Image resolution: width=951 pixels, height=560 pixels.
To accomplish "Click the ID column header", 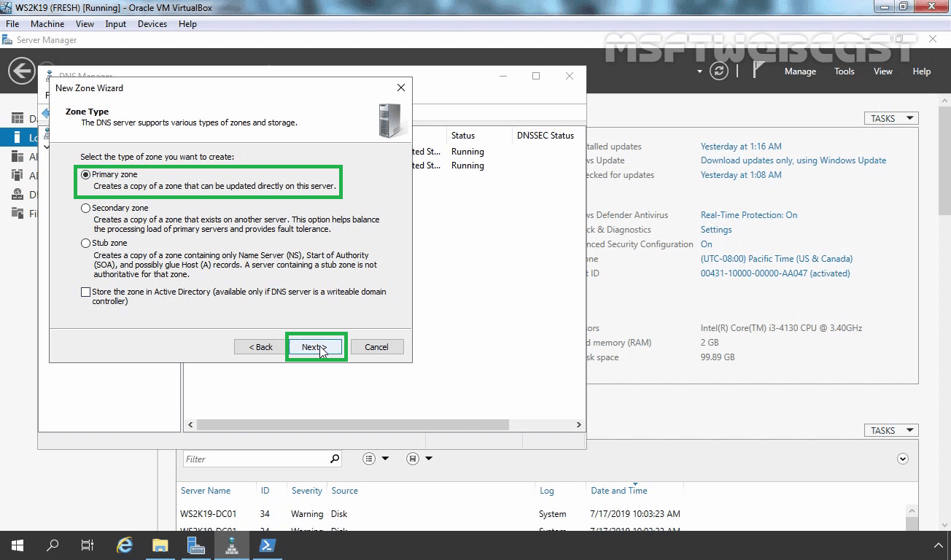I will 265,491.
